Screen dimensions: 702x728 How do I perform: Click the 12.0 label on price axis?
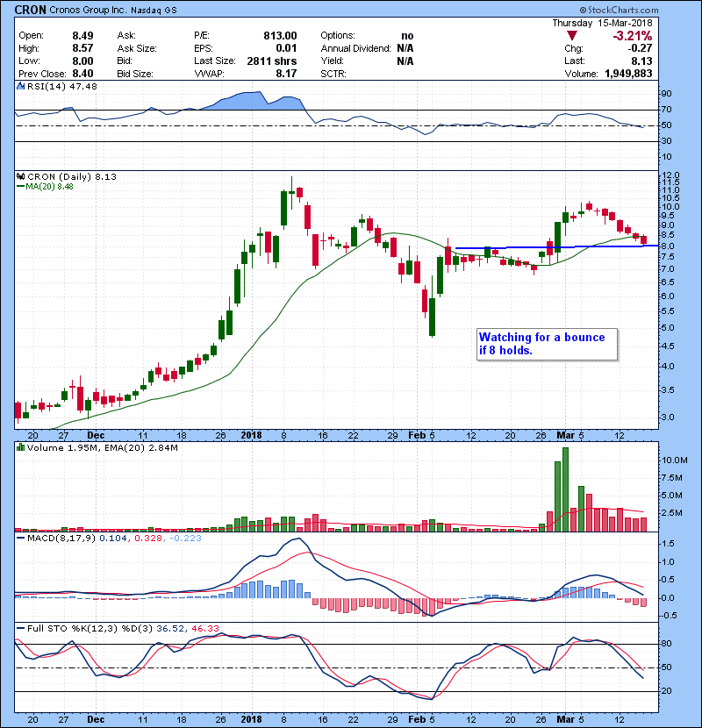coord(670,175)
